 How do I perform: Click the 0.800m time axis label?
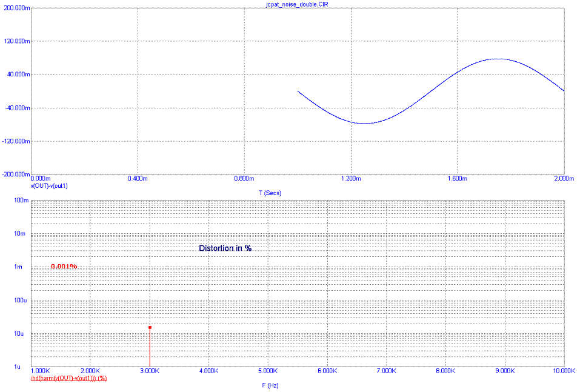click(244, 179)
